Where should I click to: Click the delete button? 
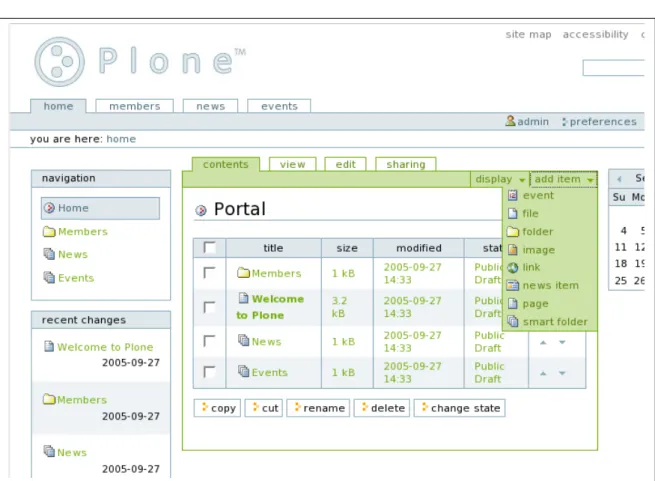click(382, 408)
